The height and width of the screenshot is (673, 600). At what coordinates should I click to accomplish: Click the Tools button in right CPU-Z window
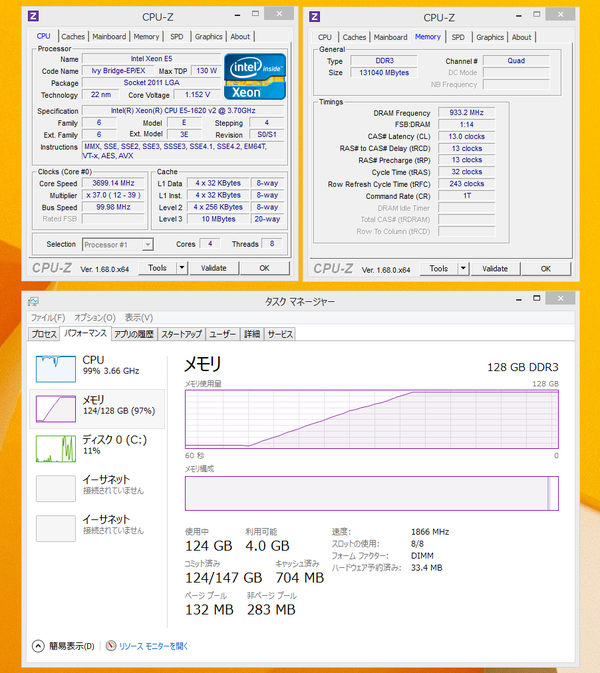[x=439, y=269]
